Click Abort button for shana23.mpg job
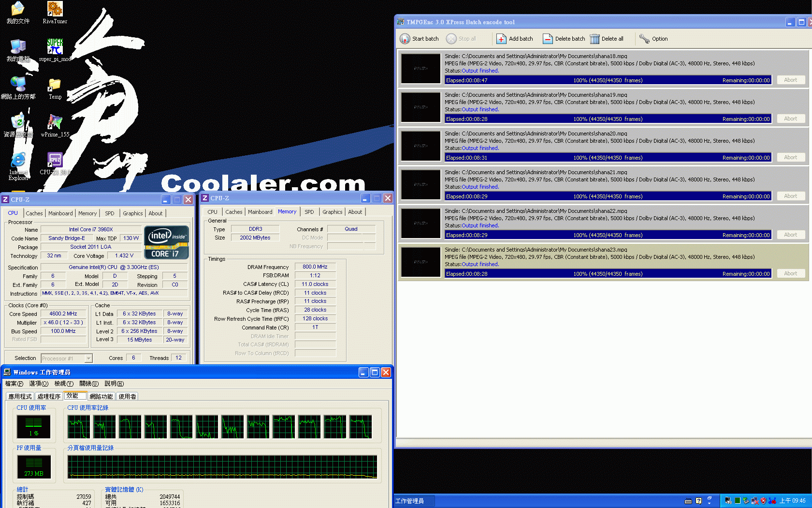Screen dimensions: 812x508 point(791,274)
